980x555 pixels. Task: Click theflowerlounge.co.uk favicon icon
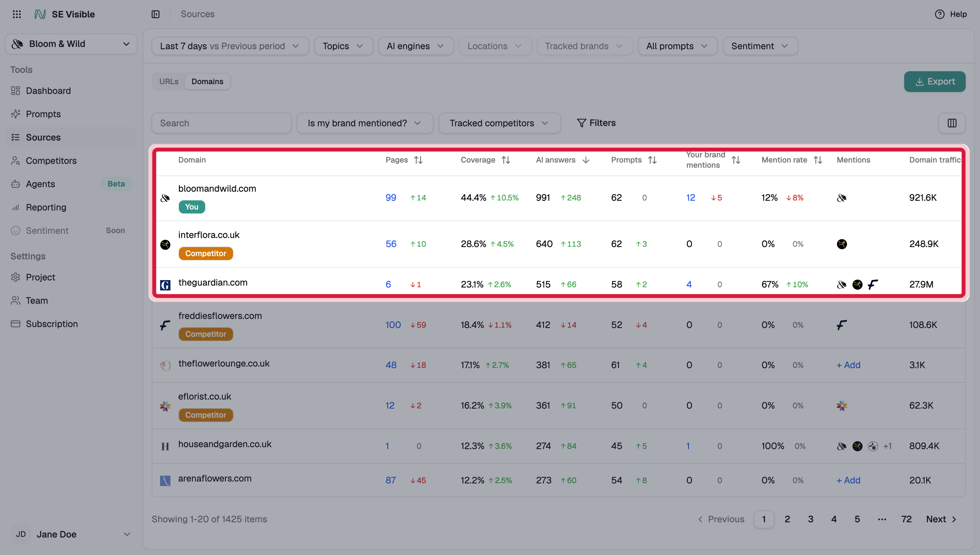[165, 366]
